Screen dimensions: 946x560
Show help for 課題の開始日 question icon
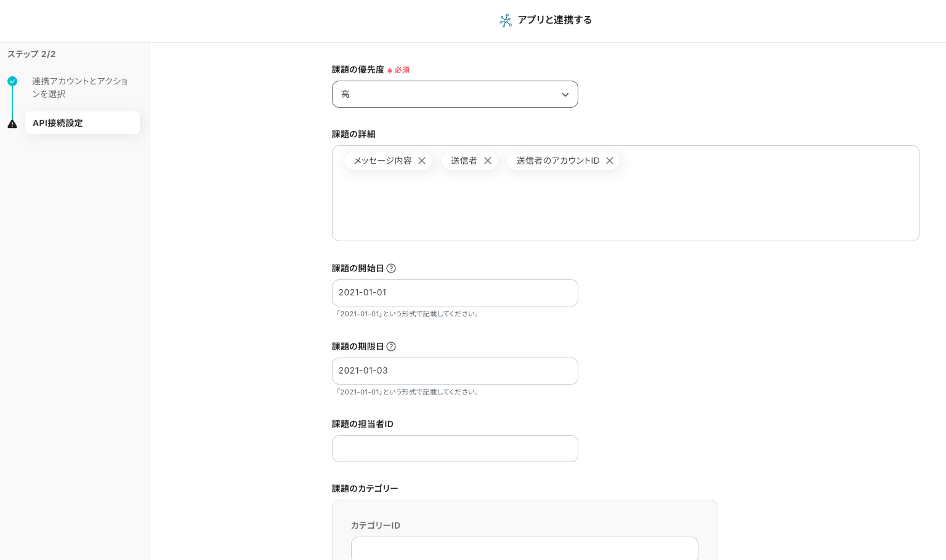point(391,268)
